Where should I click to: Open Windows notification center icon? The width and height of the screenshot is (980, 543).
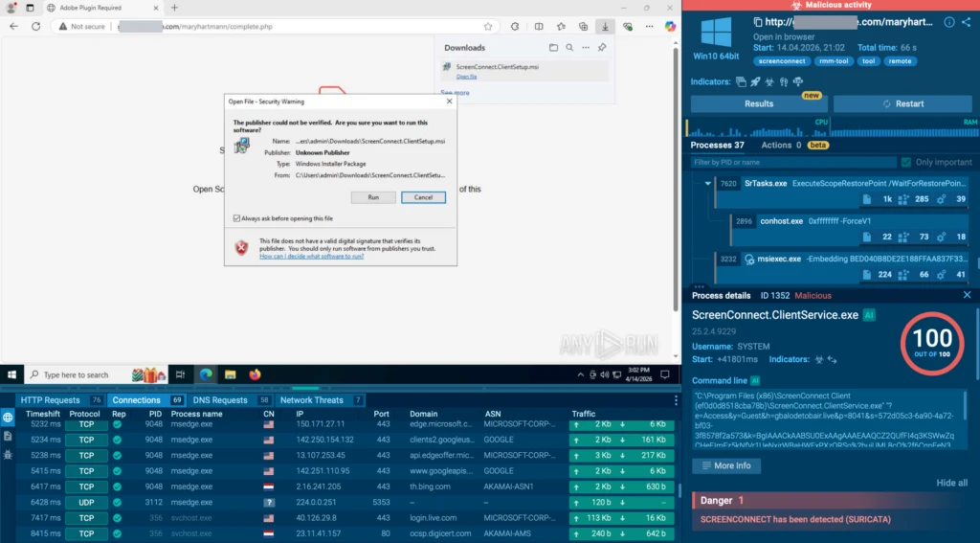coord(665,374)
